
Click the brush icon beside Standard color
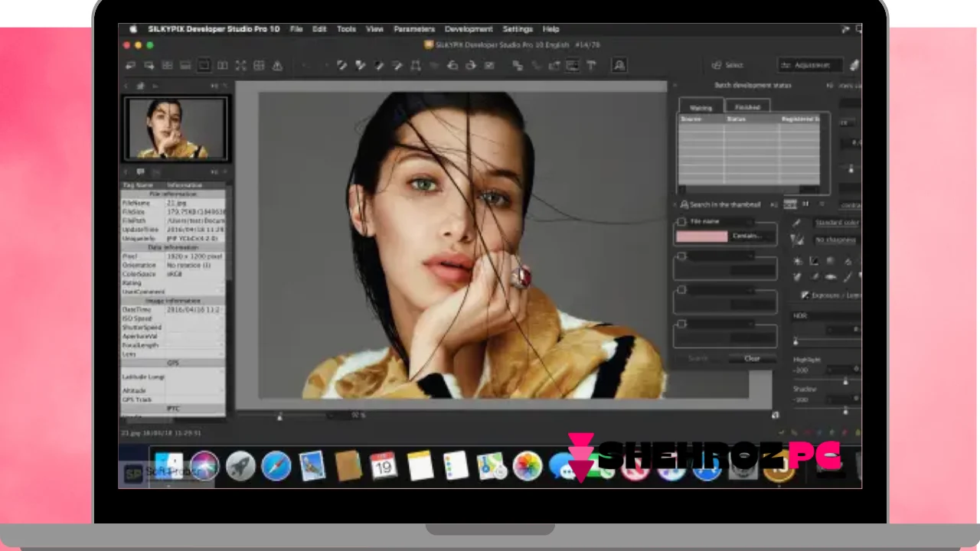(796, 223)
